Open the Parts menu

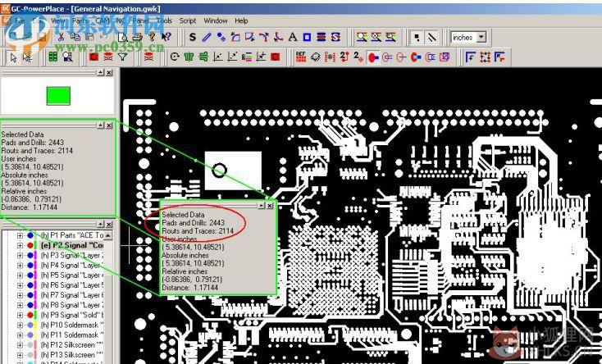80,20
